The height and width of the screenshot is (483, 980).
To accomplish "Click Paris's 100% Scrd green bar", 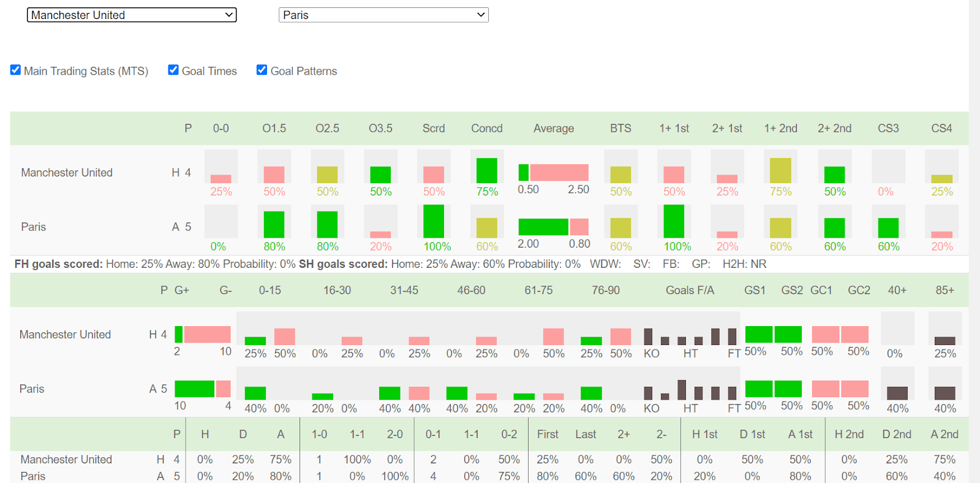I will [434, 221].
